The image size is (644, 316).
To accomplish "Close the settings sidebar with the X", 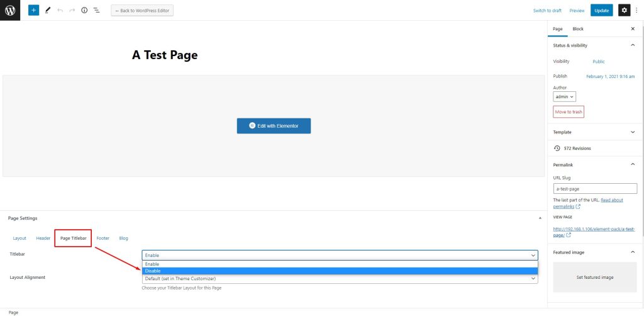I will (x=633, y=29).
